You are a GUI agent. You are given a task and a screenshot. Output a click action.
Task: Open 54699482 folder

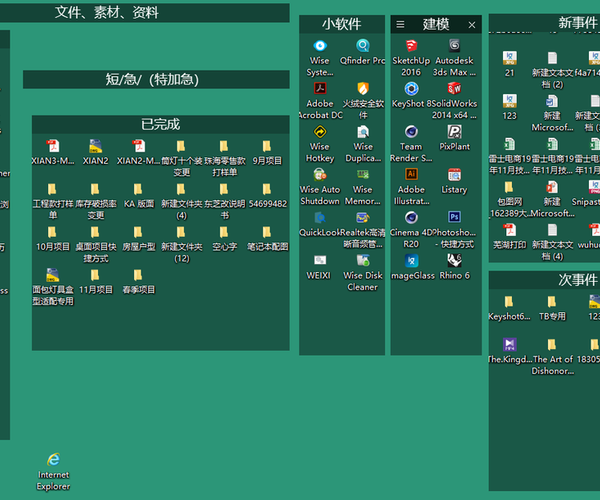point(267,189)
